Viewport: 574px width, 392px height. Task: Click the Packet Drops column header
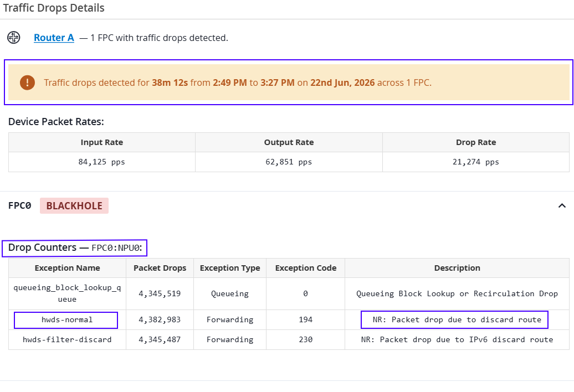[x=160, y=268]
